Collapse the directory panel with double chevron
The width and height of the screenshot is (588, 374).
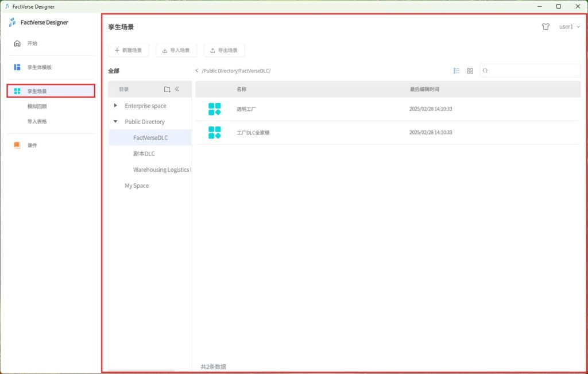tap(177, 89)
